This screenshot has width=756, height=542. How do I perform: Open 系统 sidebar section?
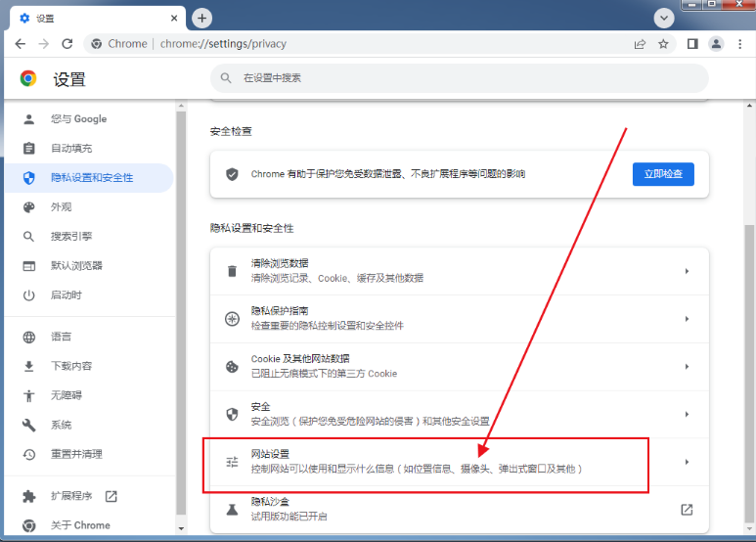click(90, 425)
